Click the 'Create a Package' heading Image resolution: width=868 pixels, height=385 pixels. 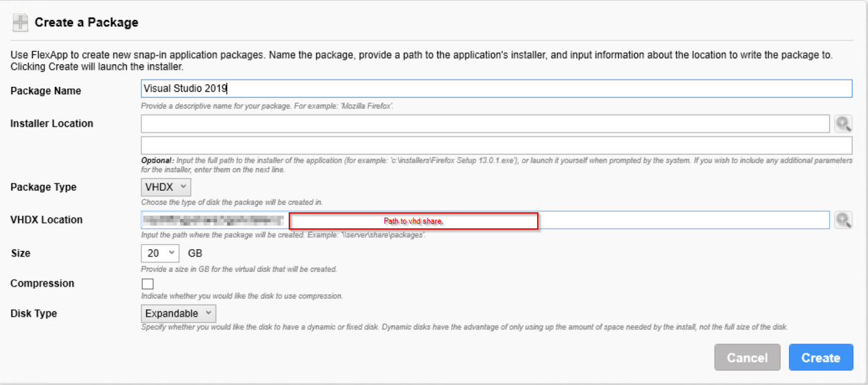[86, 22]
